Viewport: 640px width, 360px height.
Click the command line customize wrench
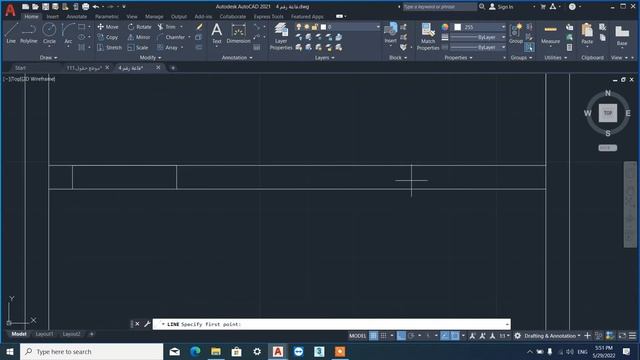[147, 324]
